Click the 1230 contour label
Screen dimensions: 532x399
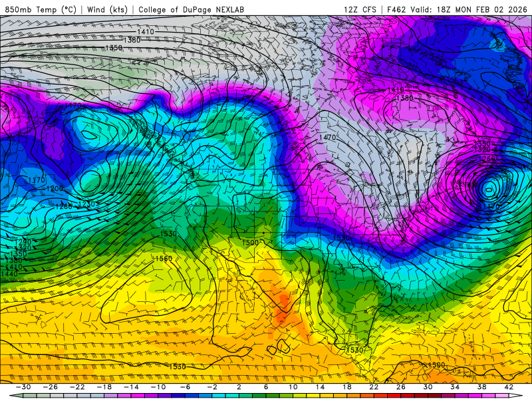click(86, 204)
